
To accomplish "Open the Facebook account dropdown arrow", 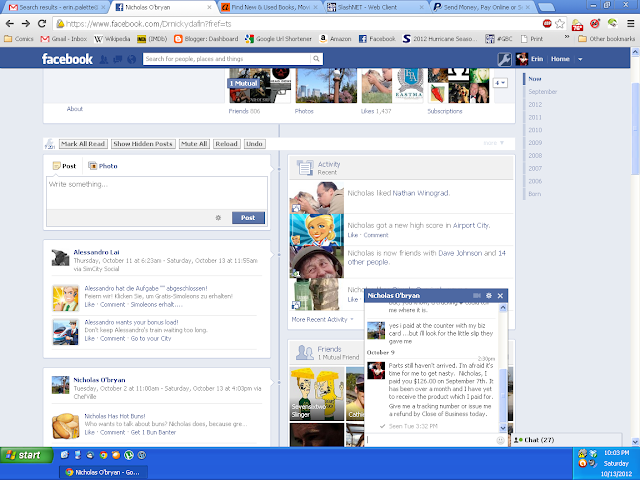I will 580,60.
